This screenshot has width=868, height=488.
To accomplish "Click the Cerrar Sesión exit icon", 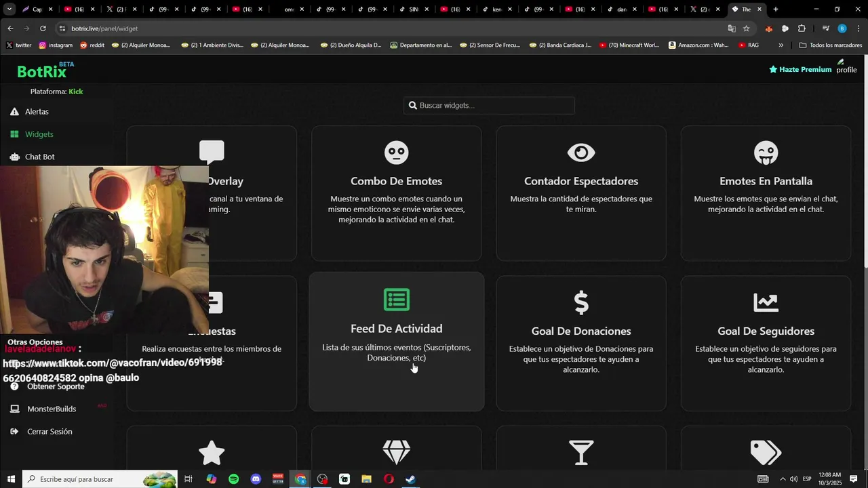I will 14,431.
